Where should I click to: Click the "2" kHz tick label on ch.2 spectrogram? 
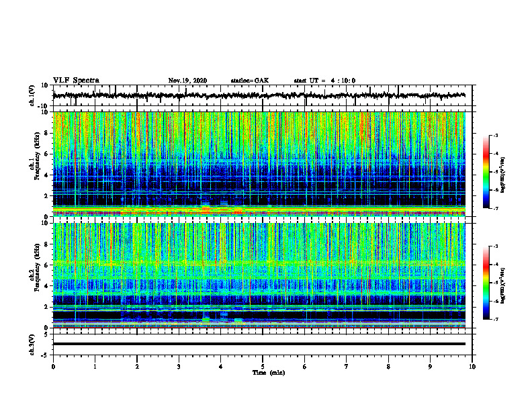coord(46,307)
